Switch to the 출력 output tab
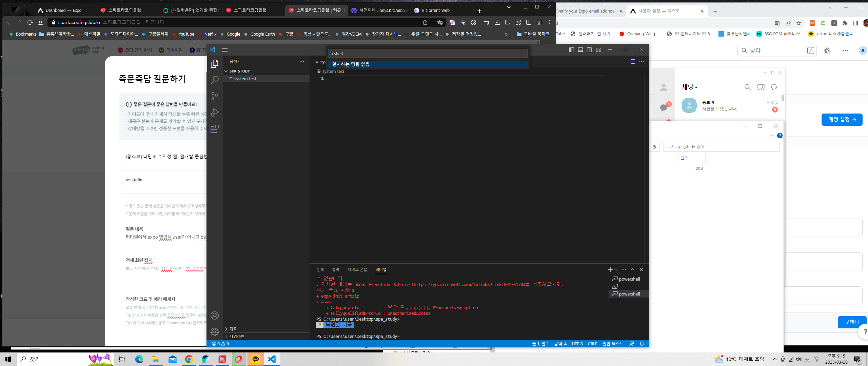 336,270
